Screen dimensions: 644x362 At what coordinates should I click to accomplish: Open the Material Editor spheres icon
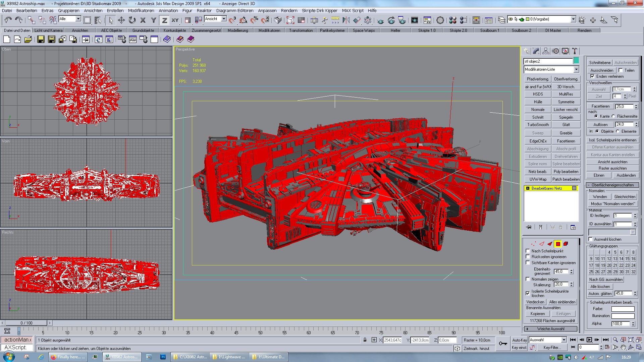pyautogui.click(x=453, y=20)
